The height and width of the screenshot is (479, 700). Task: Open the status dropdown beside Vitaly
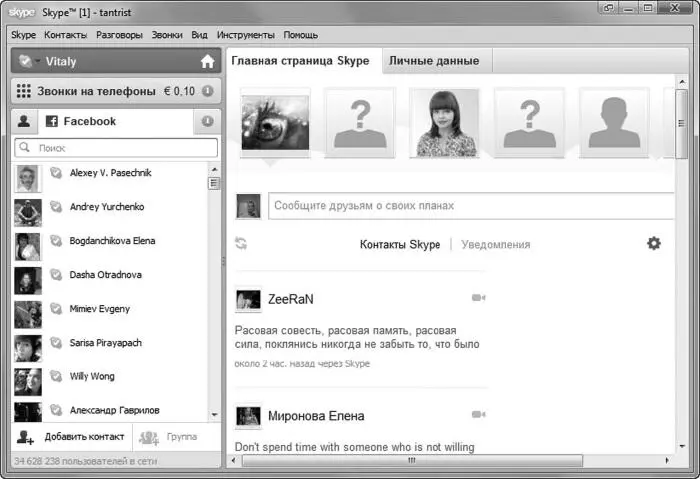point(38,61)
